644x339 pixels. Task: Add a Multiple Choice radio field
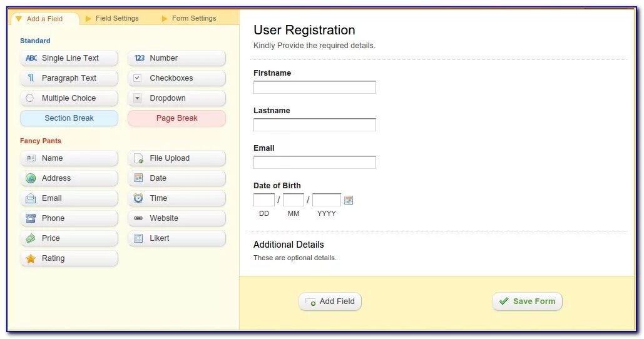click(69, 98)
